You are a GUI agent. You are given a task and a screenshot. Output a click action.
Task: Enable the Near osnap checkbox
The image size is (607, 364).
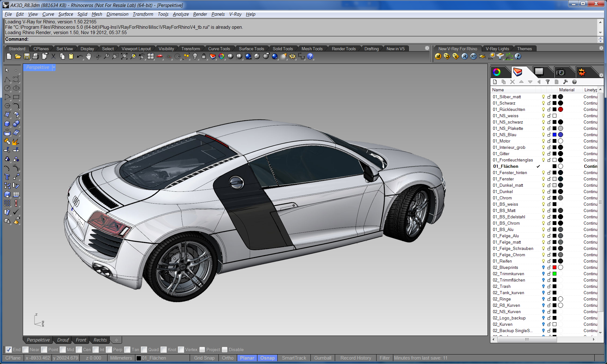[x=26, y=349]
